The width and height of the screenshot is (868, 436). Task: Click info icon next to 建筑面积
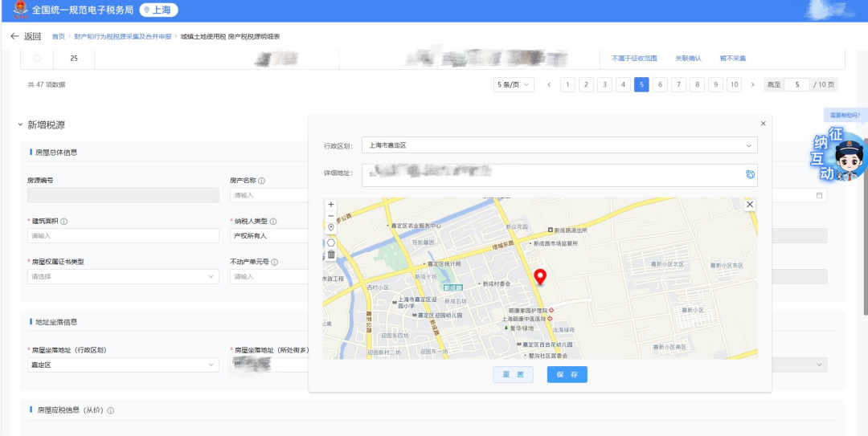[64, 222]
